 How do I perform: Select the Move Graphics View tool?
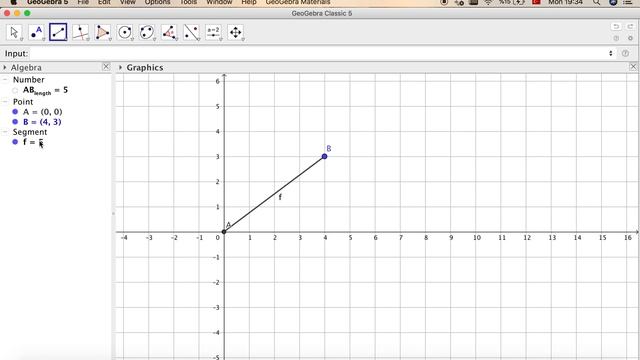coord(236,32)
